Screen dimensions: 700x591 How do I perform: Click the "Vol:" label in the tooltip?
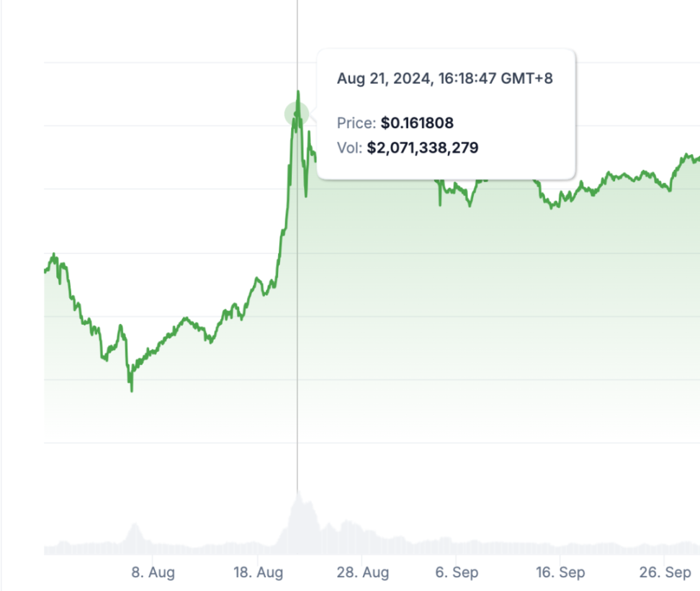tap(349, 148)
